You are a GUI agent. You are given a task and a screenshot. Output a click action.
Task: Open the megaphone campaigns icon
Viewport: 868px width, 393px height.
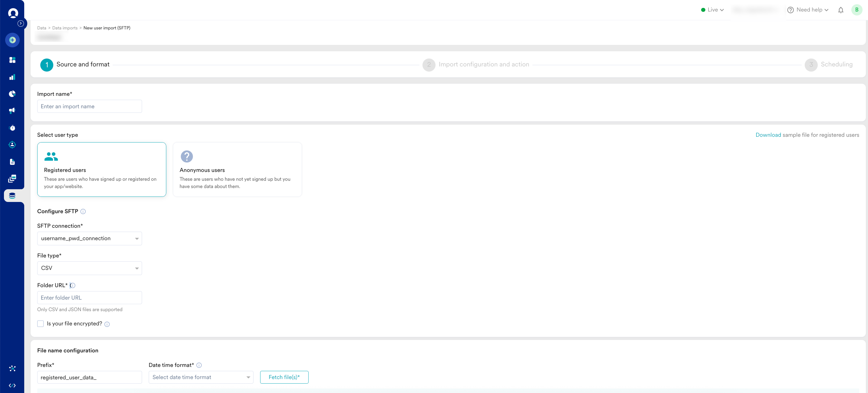12,111
